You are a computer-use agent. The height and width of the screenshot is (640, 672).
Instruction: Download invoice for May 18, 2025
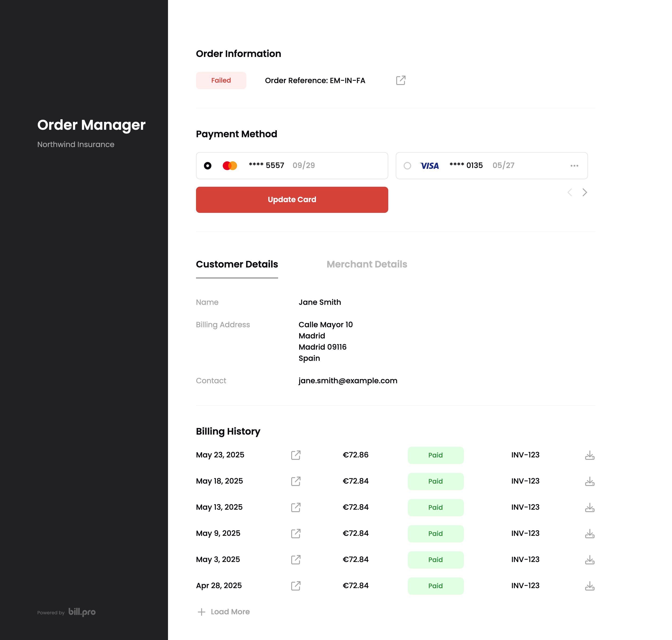tap(590, 481)
